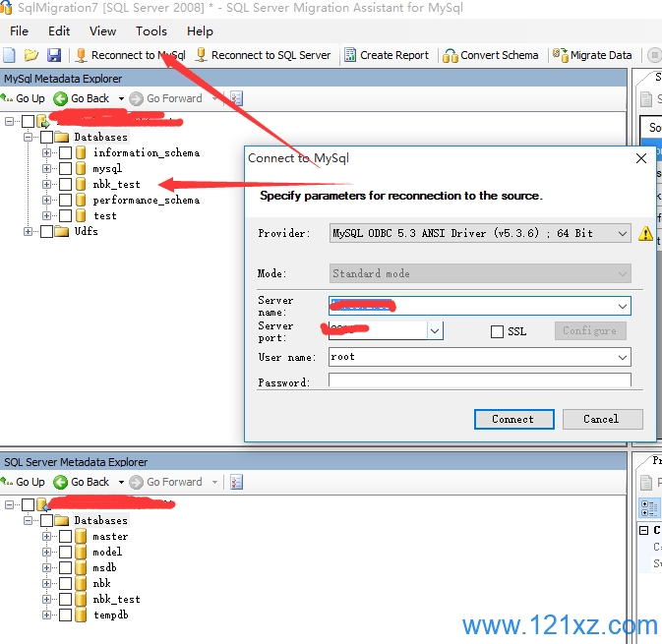Viewport: 662px width, 644px height.
Task: Check the nbk database checkbox
Action: [x=65, y=583]
